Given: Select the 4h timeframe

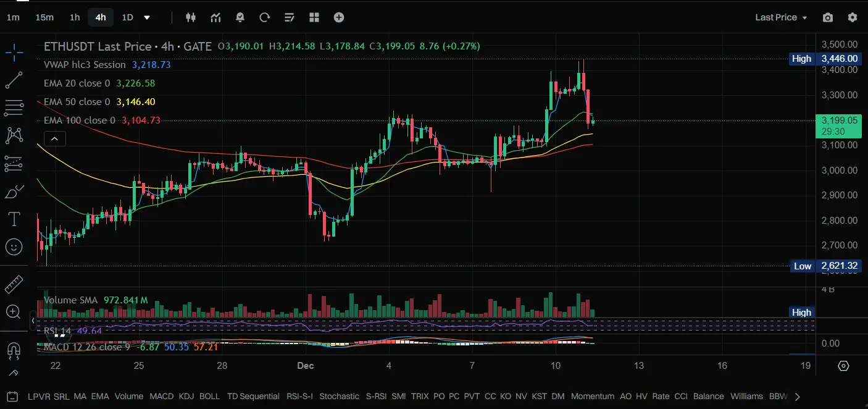Looking at the screenshot, I should pos(101,17).
